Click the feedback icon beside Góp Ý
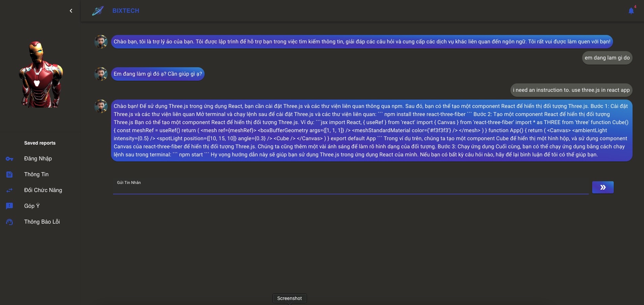644x305 pixels. point(9,206)
